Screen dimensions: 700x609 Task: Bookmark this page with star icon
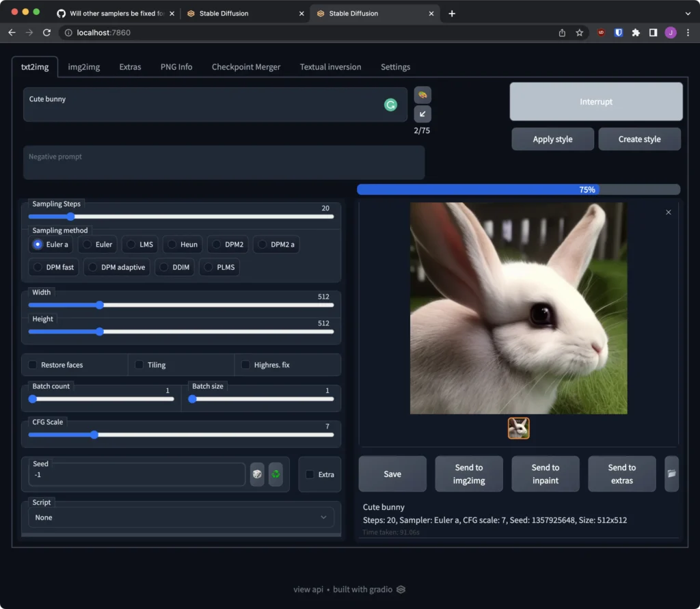(x=580, y=32)
